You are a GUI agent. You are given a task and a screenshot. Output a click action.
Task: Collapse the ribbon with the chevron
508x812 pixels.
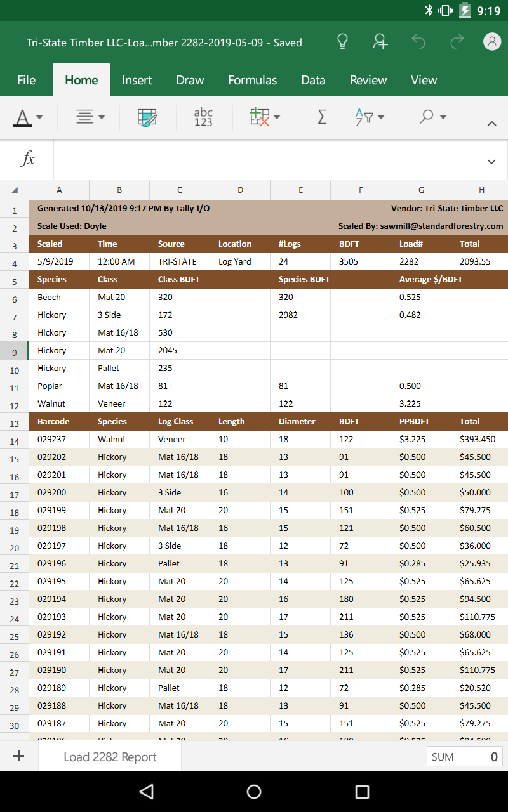pos(491,124)
